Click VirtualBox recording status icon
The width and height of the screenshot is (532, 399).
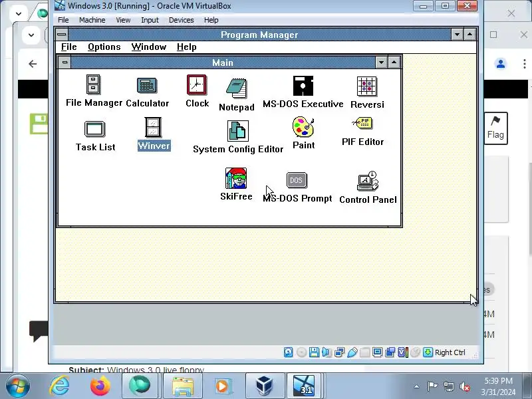click(x=390, y=352)
